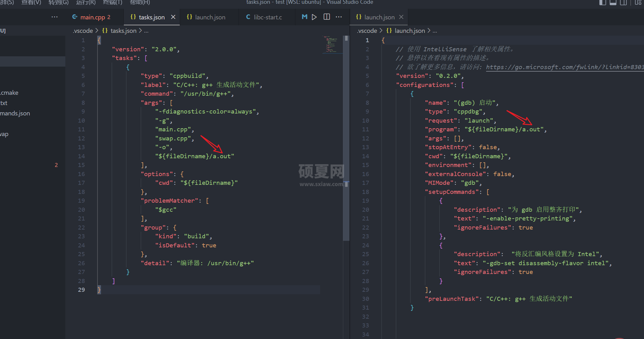
Task: Expand the ellipsis breadcrumb in right editor
Action: [435, 31]
